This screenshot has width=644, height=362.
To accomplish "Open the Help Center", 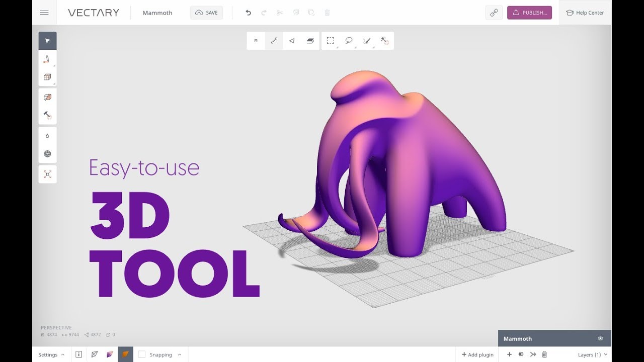I will (x=585, y=13).
